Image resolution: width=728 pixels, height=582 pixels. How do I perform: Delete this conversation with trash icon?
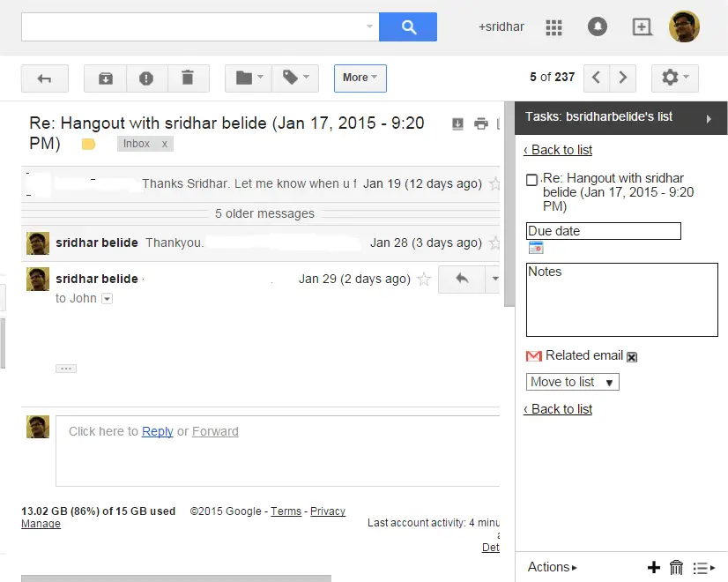188,78
